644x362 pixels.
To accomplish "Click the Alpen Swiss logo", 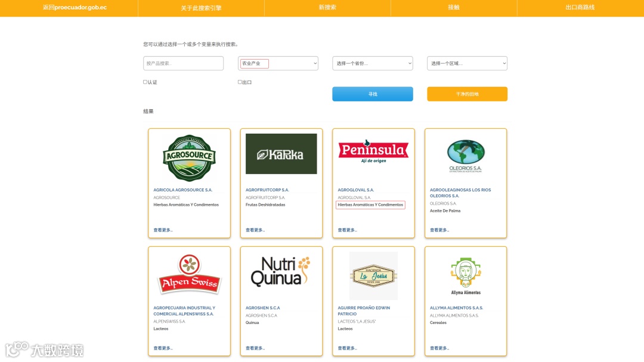I will (190, 274).
